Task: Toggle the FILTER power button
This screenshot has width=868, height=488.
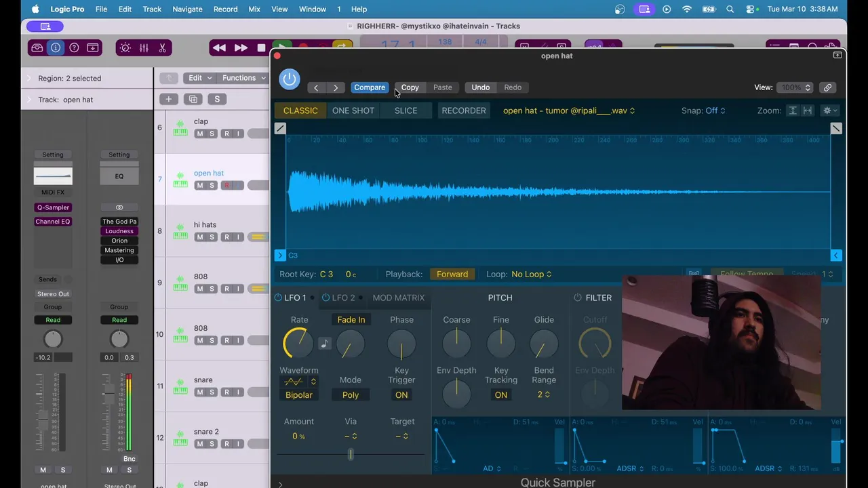Action: point(578,298)
